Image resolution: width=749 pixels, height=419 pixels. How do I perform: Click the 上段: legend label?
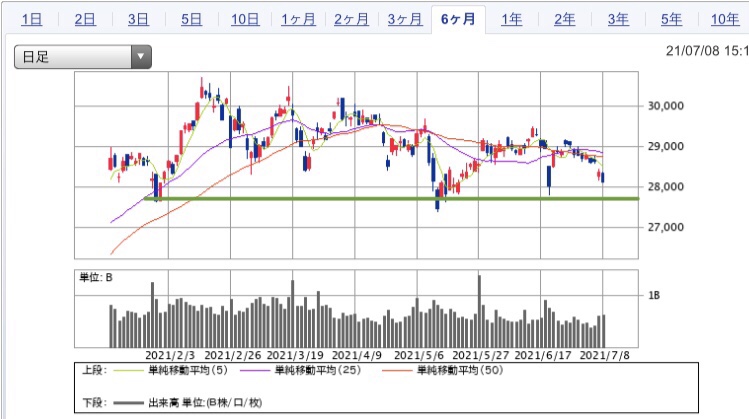pyautogui.click(x=95, y=370)
